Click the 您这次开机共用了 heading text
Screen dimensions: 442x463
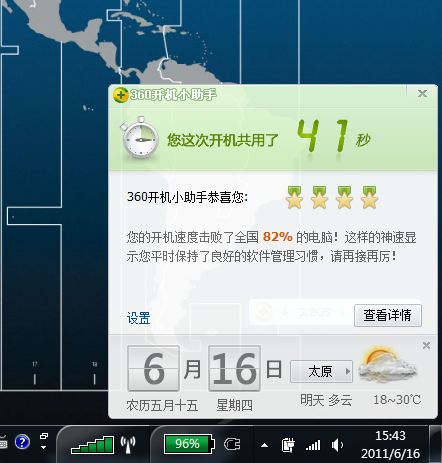pyautogui.click(x=223, y=140)
